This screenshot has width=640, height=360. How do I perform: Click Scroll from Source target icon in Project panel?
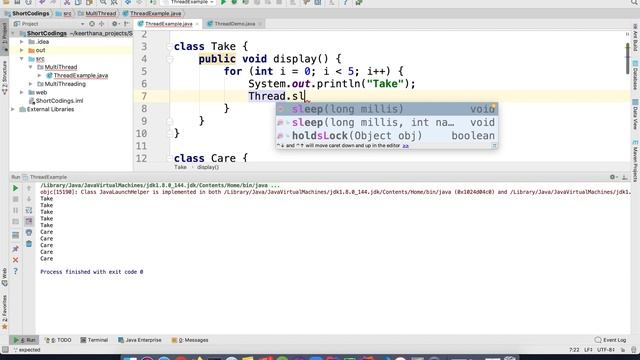tap(92, 24)
